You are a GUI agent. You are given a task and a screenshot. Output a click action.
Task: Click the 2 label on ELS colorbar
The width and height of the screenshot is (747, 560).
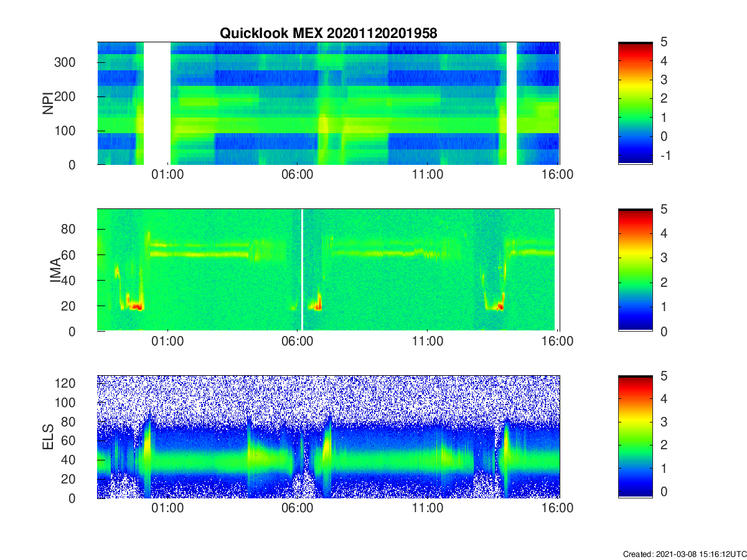point(664,445)
